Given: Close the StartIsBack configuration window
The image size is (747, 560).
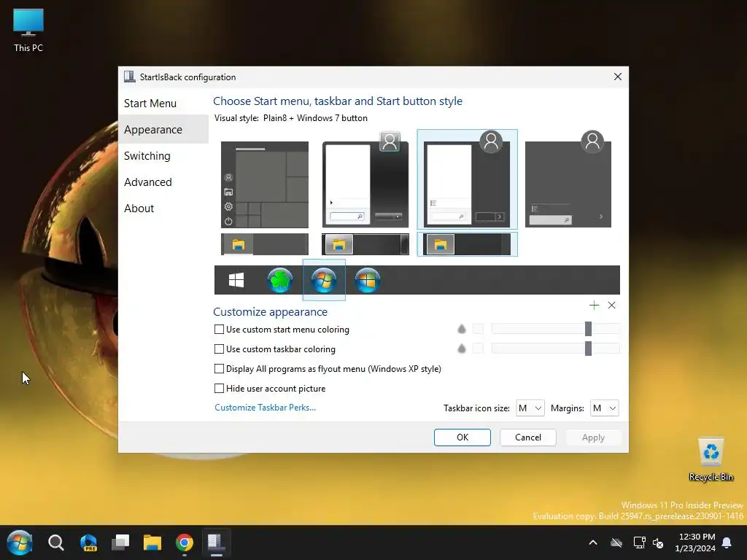Looking at the screenshot, I should (617, 77).
